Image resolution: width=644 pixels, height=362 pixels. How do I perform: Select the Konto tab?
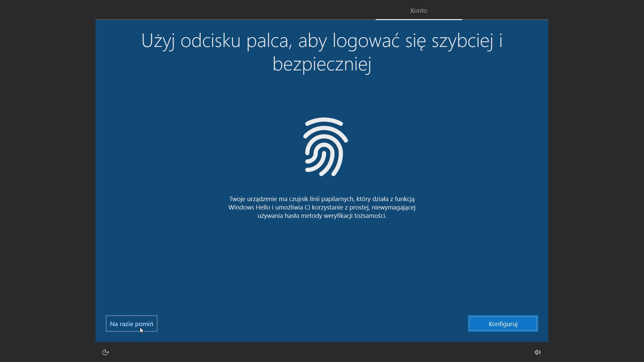[x=419, y=10]
